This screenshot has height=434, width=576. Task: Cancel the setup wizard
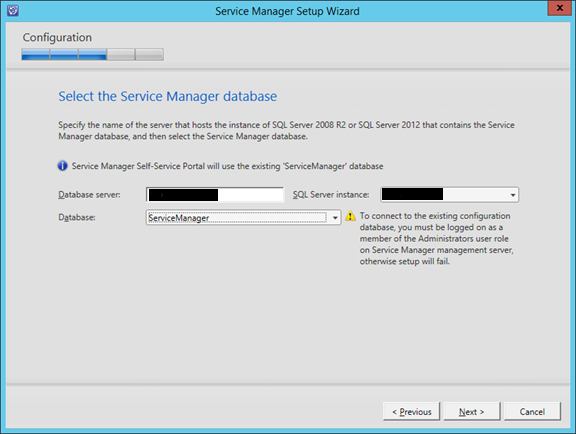coord(532,412)
